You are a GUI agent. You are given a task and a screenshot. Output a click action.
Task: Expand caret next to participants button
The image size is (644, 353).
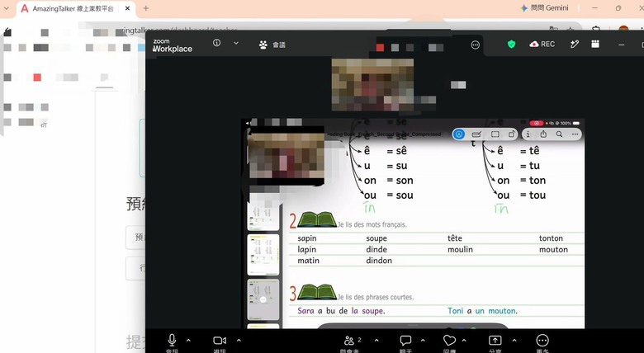(x=376, y=341)
